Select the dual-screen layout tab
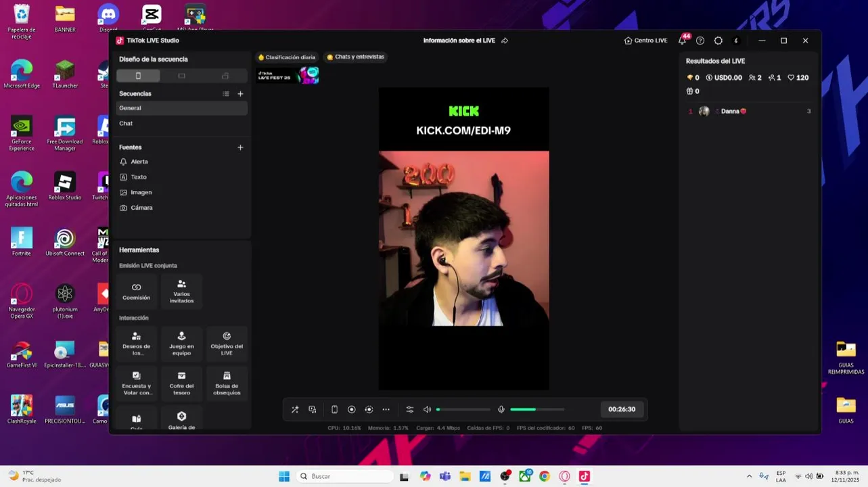The height and width of the screenshot is (487, 868). tap(225, 76)
